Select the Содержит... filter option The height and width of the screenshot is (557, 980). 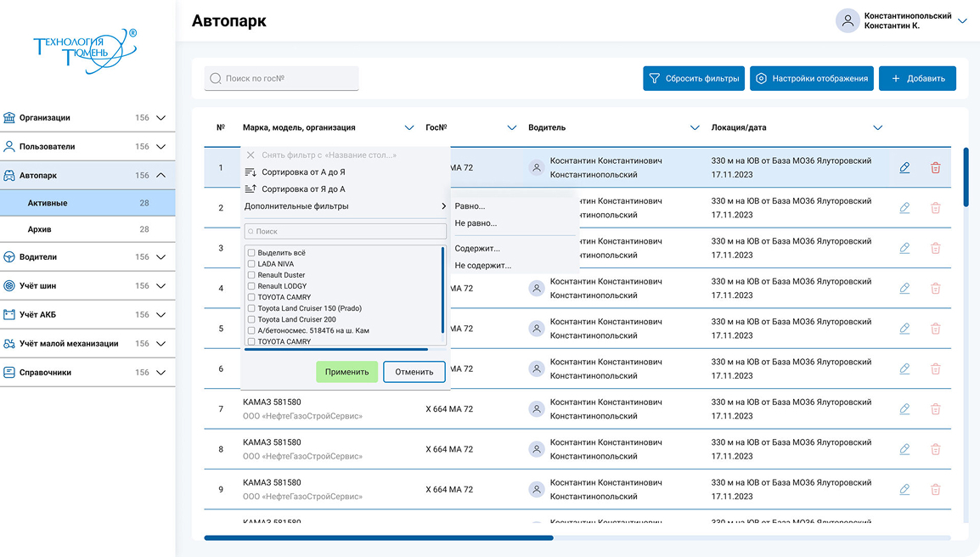477,249
